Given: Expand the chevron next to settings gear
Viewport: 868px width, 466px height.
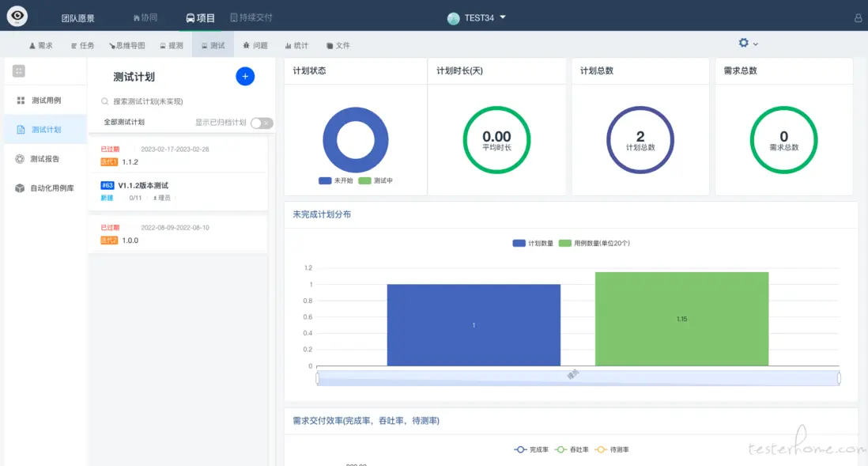Looking at the screenshot, I should pyautogui.click(x=756, y=44).
